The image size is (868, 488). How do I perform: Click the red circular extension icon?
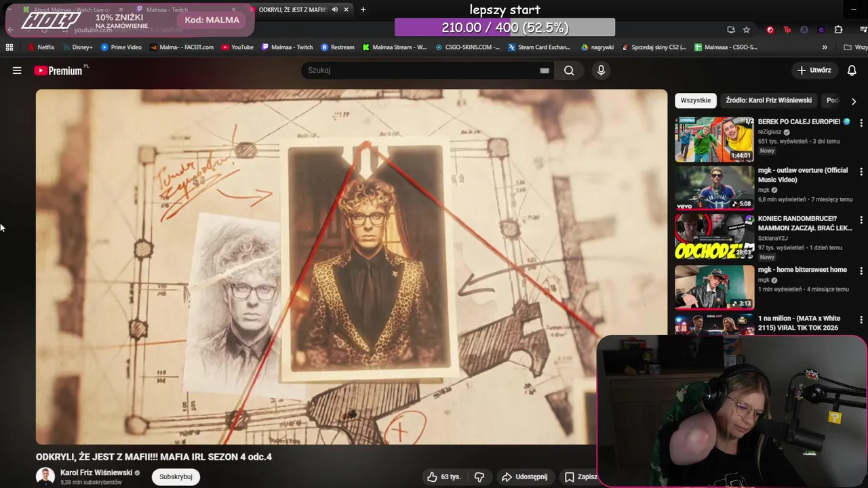pos(770,30)
